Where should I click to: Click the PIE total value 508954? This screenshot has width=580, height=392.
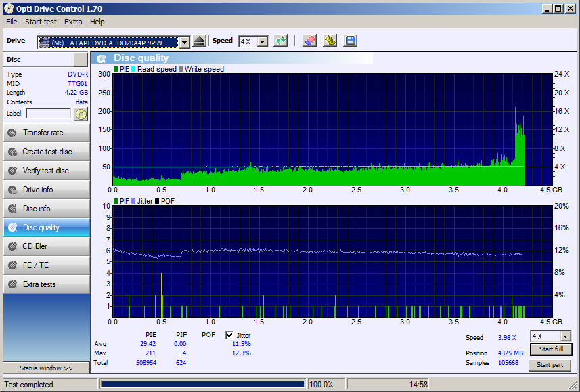coord(146,362)
